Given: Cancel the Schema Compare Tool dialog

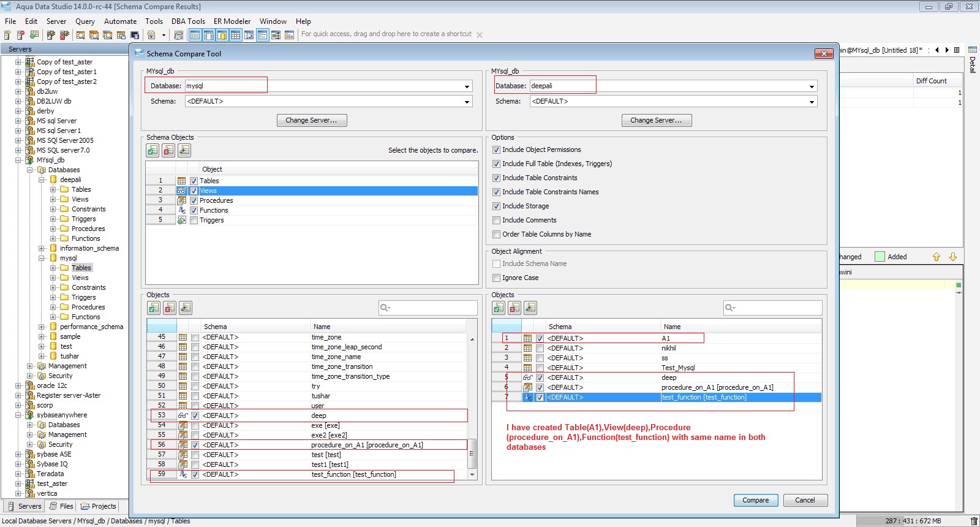Looking at the screenshot, I should [805, 500].
